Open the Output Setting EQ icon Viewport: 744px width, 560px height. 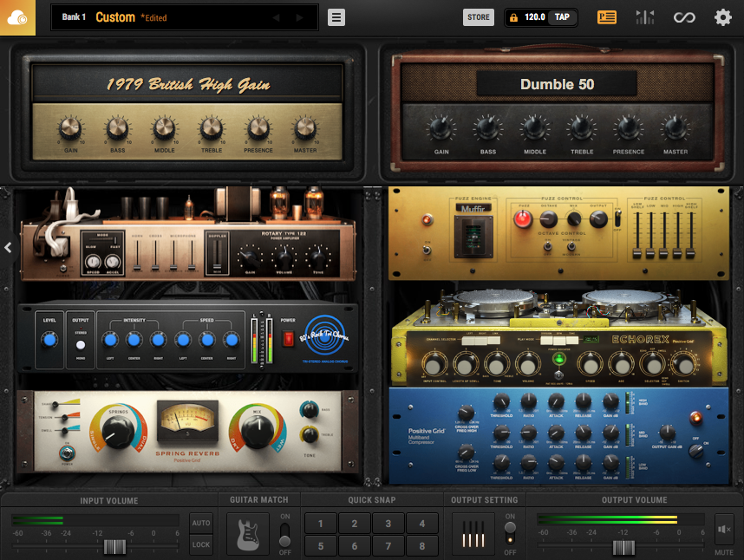(x=473, y=534)
